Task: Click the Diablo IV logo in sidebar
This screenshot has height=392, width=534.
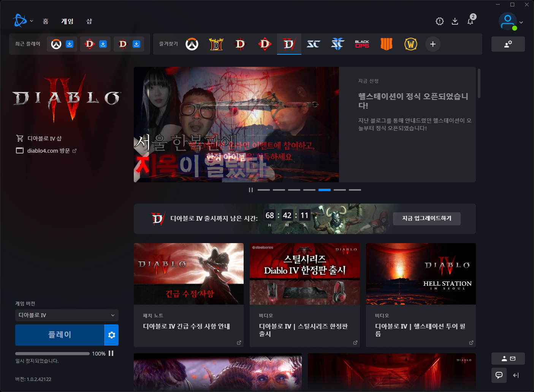Action: coord(67,98)
